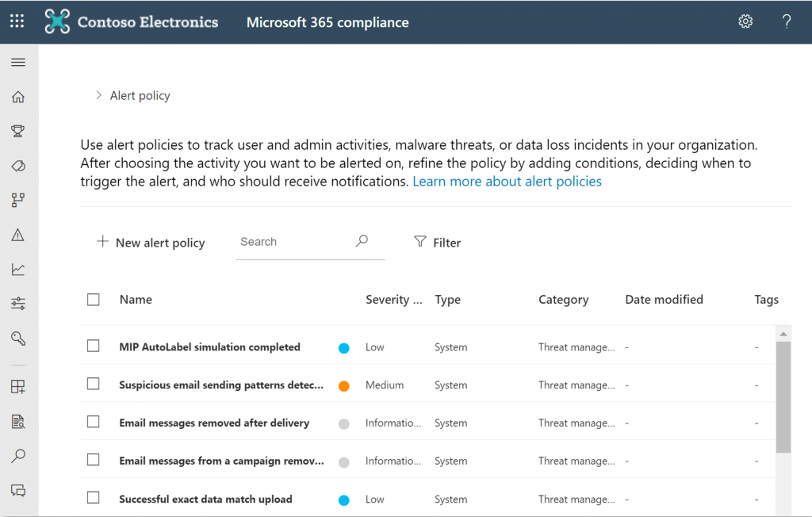Check Email messages removed after delivery row

pyautogui.click(x=94, y=422)
